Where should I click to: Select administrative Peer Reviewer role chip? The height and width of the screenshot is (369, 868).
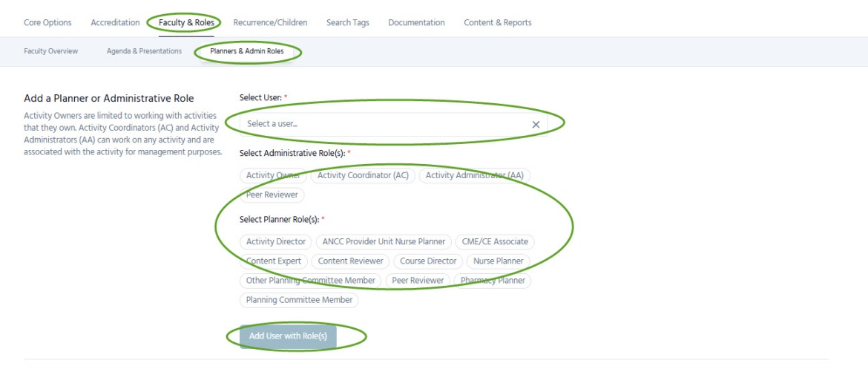[272, 195]
